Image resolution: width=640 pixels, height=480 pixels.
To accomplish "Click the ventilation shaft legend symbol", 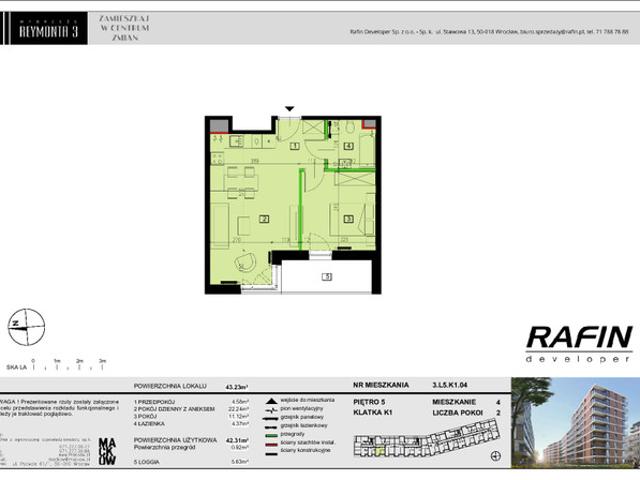I will [271, 410].
